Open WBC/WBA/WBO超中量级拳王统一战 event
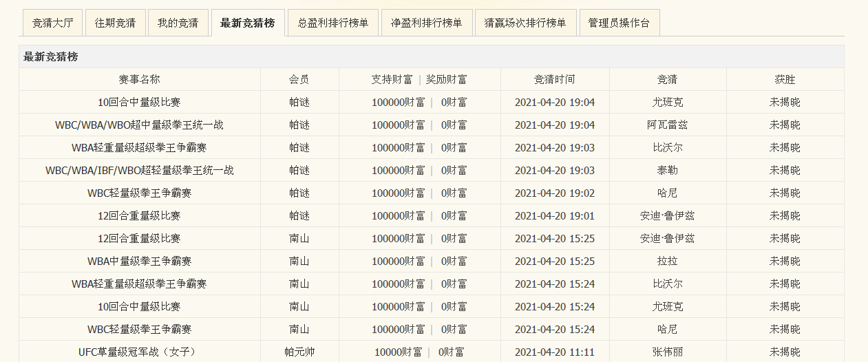 139,125
